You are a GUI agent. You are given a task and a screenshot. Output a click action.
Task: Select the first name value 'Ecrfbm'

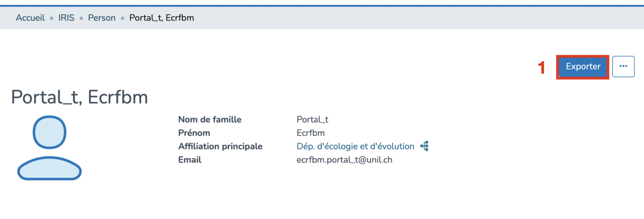(x=311, y=133)
